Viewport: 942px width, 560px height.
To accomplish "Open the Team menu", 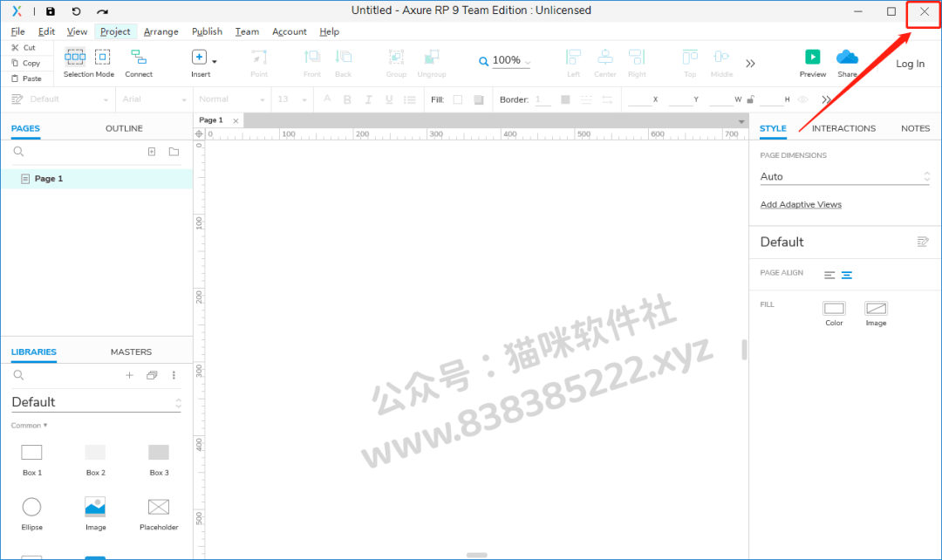I will [x=247, y=31].
